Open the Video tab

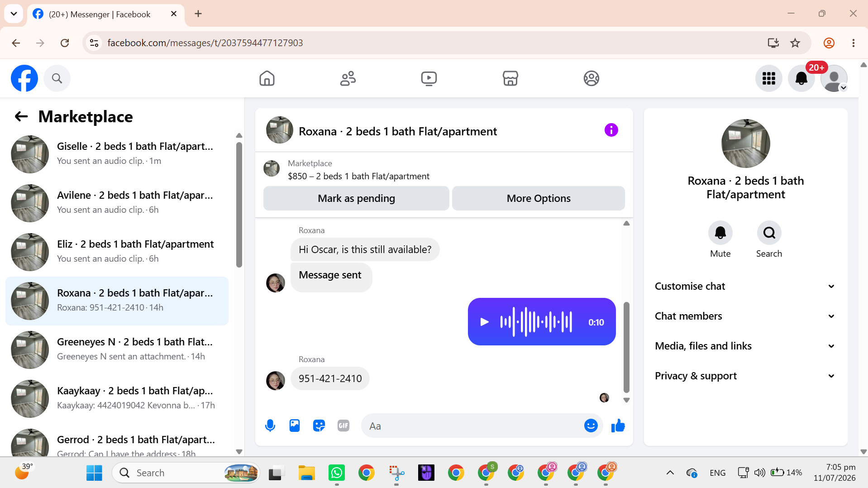pos(429,78)
